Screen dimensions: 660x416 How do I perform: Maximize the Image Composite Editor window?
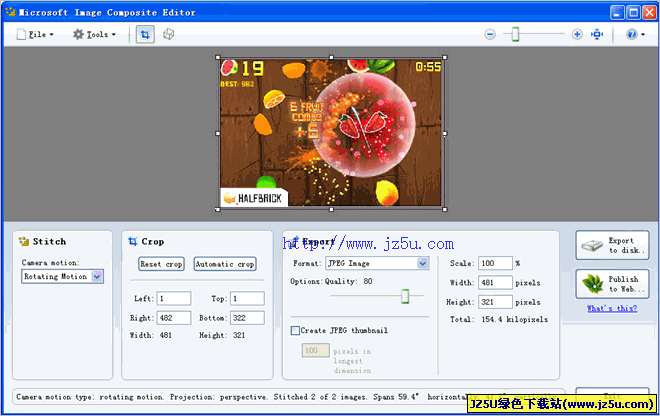click(633, 13)
